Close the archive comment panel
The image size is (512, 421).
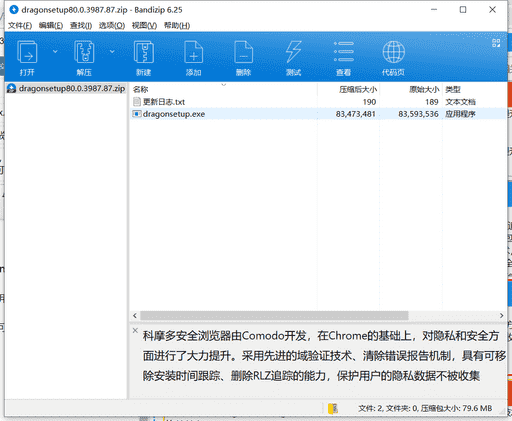click(x=135, y=330)
